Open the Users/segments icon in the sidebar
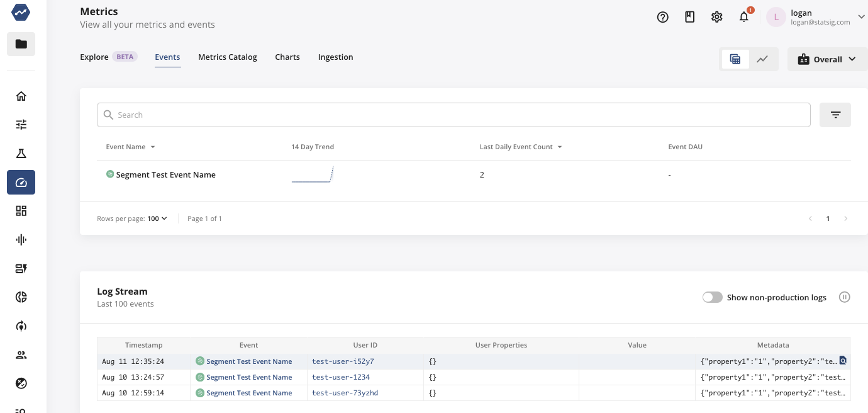 (21, 354)
